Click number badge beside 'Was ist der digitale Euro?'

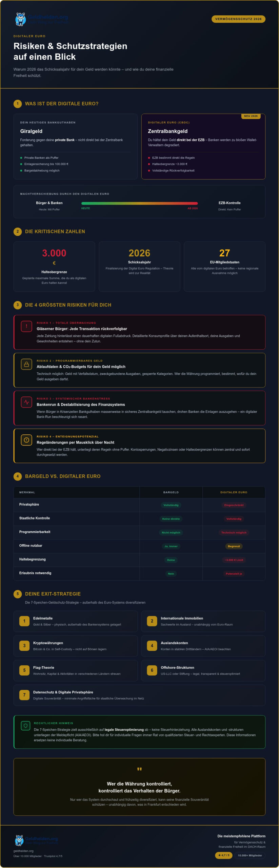click(x=18, y=104)
